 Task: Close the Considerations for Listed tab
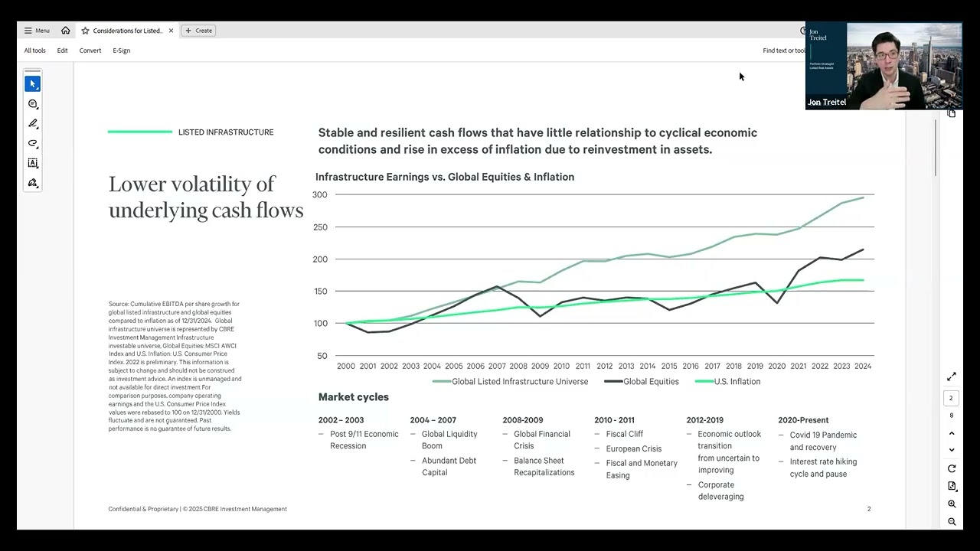(171, 31)
